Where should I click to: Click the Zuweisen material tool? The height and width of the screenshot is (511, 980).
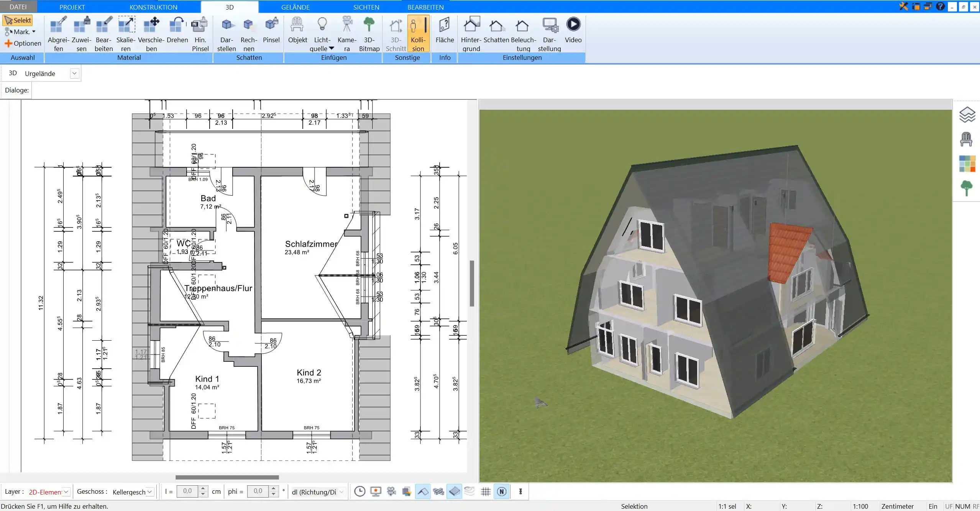coord(81,34)
